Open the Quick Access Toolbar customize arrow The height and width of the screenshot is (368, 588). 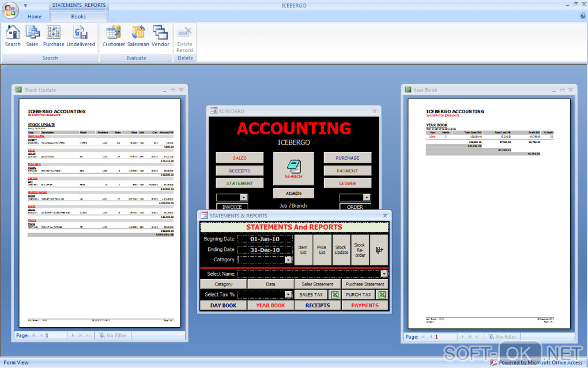pos(25,5)
